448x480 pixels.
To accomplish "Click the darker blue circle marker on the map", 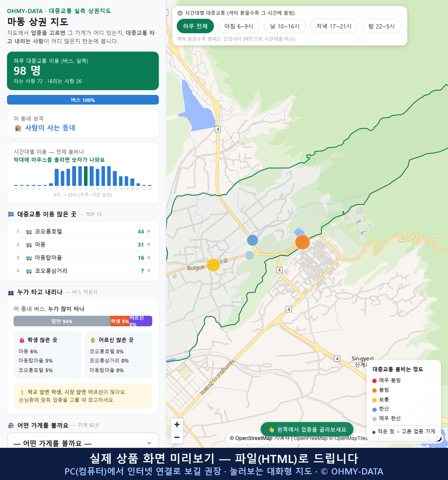I will coord(252,240).
